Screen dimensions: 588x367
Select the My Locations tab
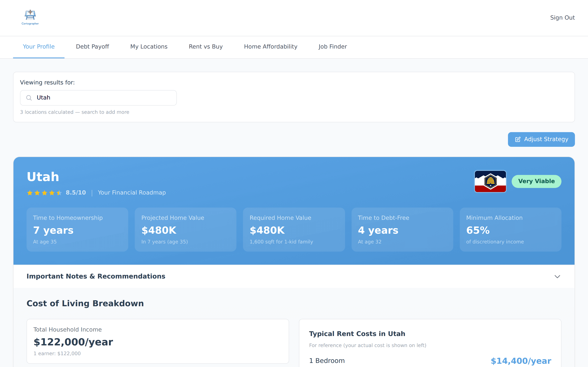(149, 47)
